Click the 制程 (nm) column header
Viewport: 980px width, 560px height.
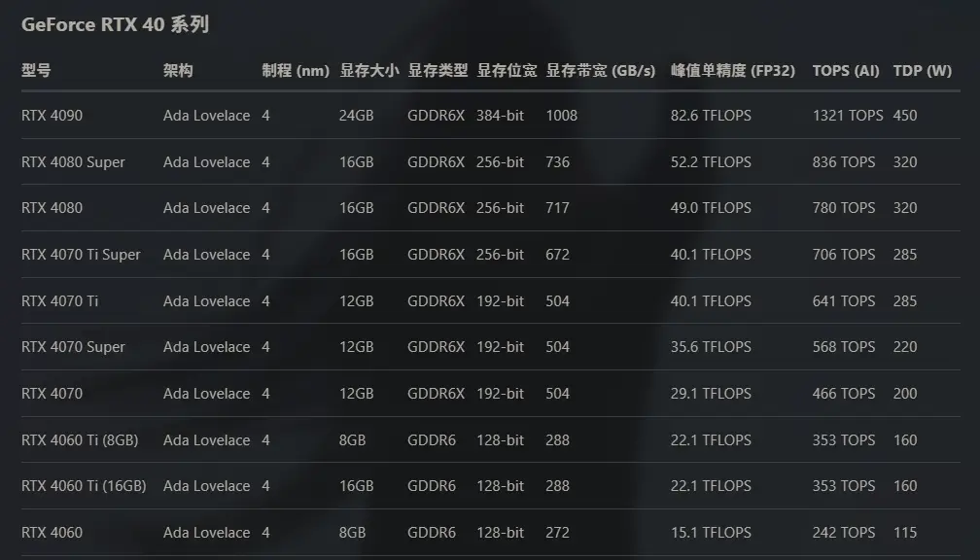point(296,71)
